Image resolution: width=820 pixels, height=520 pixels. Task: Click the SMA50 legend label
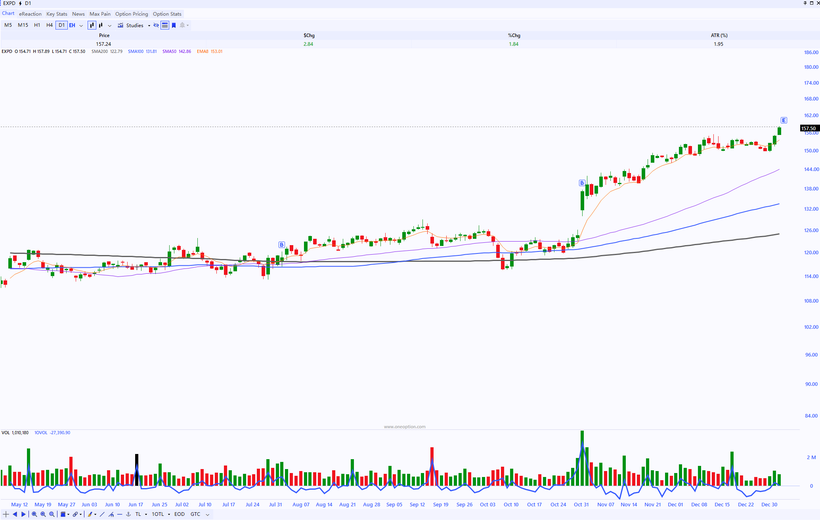176,51
